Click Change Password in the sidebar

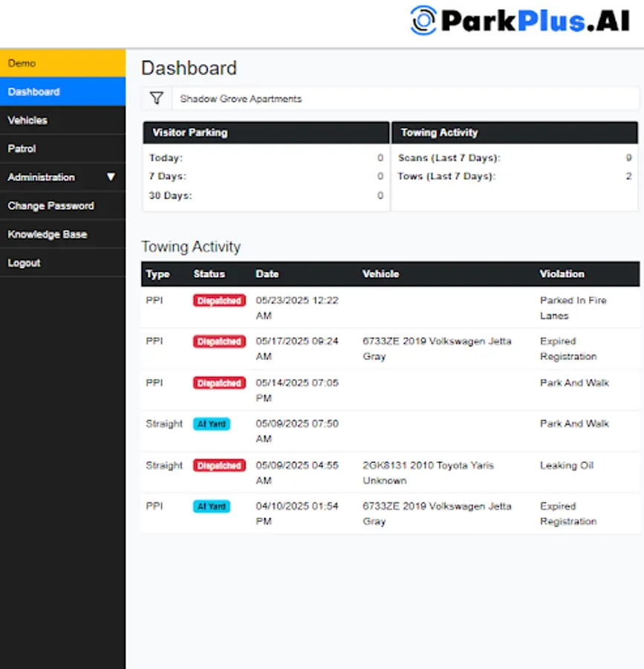click(x=51, y=205)
